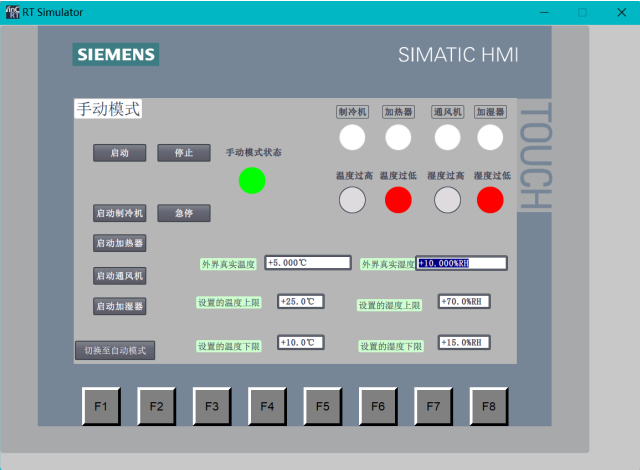Click the 通风机 label box
The height and width of the screenshot is (470, 640).
pyautogui.click(x=448, y=112)
